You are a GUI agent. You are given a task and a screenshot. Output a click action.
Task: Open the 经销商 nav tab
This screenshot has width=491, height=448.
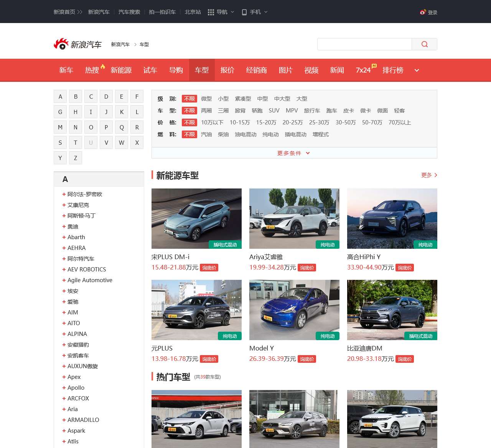[x=257, y=70]
